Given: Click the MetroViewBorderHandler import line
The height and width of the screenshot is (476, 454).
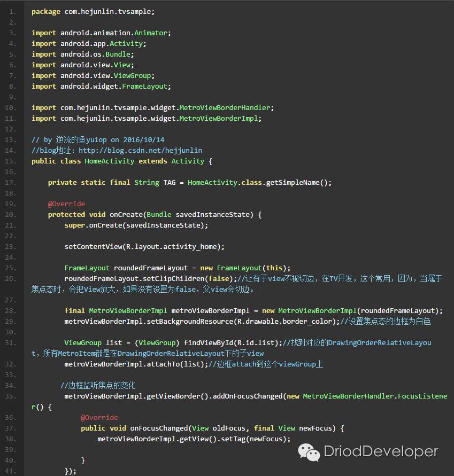Looking at the screenshot, I should coord(152,108).
